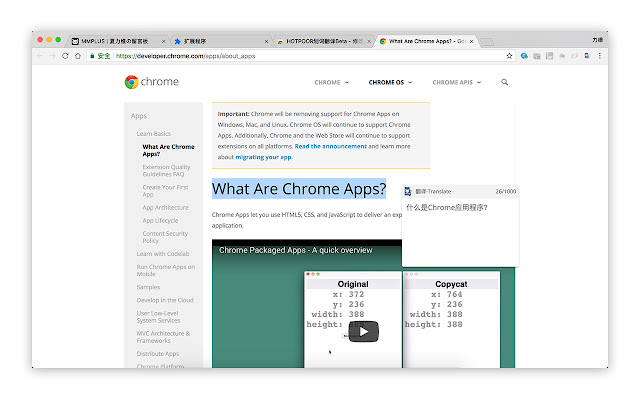Open Apps heading in sidebar
Image resolution: width=640 pixels, height=400 pixels.
click(x=139, y=116)
